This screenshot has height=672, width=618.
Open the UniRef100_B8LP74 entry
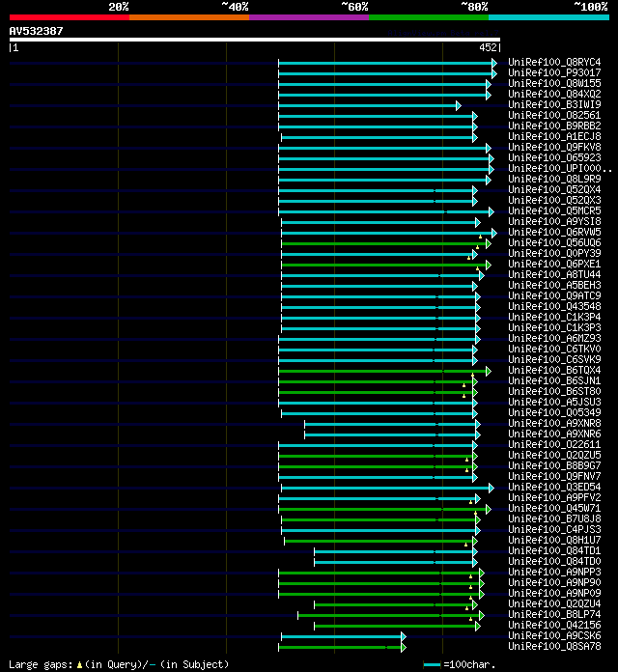click(554, 615)
